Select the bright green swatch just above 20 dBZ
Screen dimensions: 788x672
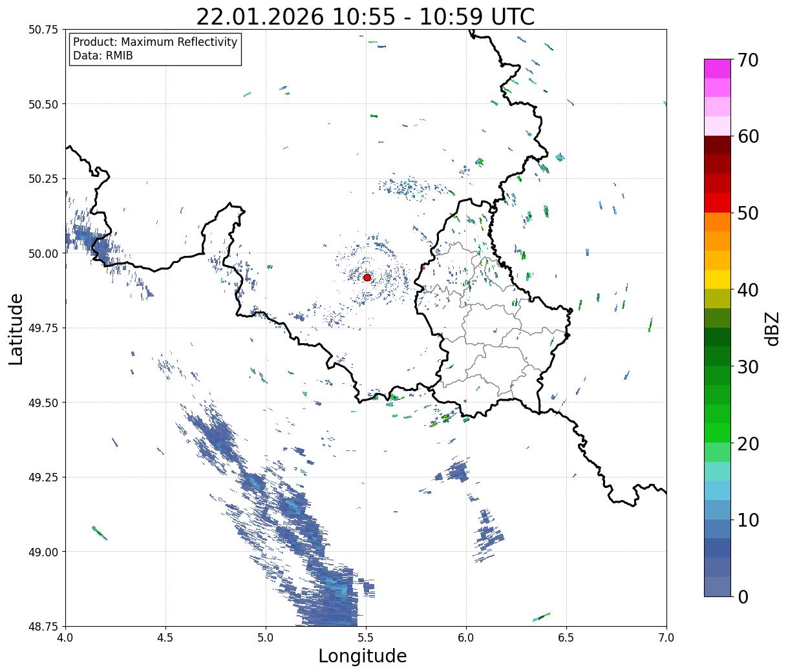click(718, 433)
